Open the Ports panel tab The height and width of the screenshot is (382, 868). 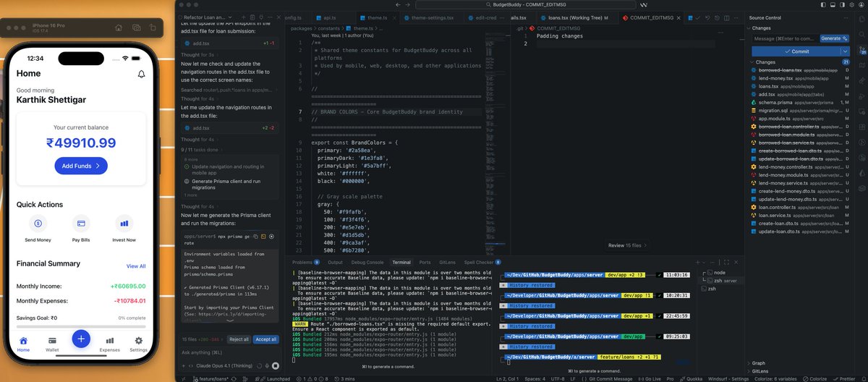[x=425, y=262]
